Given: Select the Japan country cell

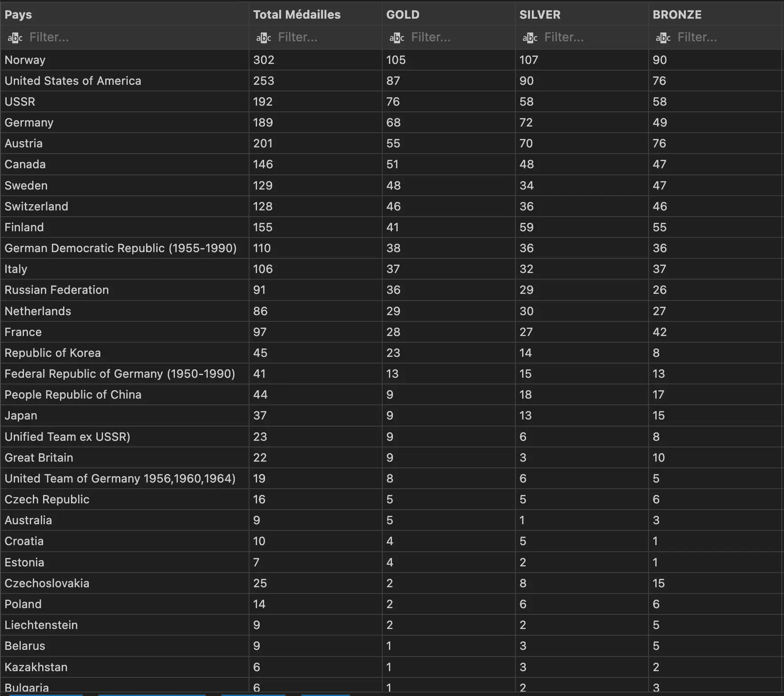Looking at the screenshot, I should tap(125, 415).
